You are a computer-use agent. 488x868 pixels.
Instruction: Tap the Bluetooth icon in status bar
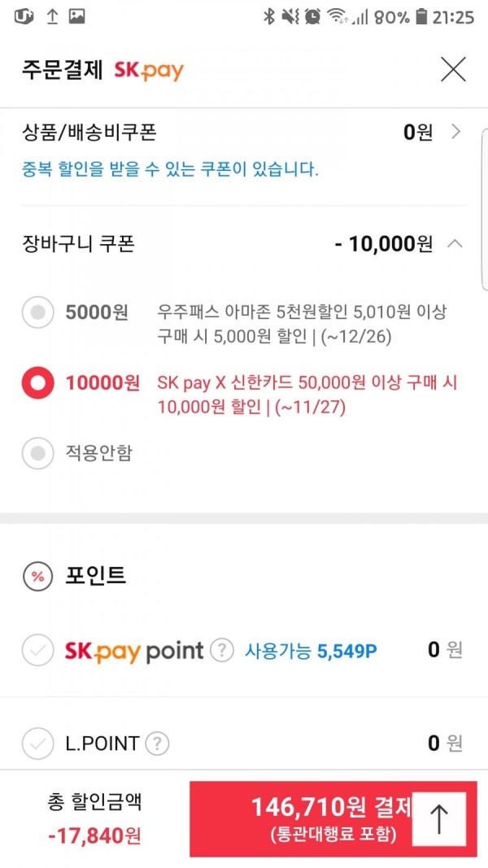[x=268, y=16]
